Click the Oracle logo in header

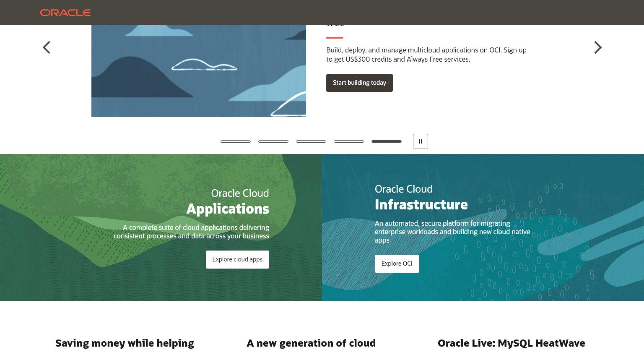(65, 13)
